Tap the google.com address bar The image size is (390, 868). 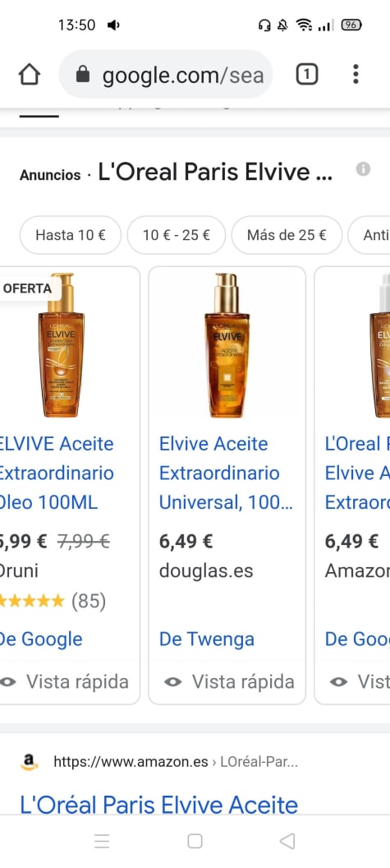[166, 74]
